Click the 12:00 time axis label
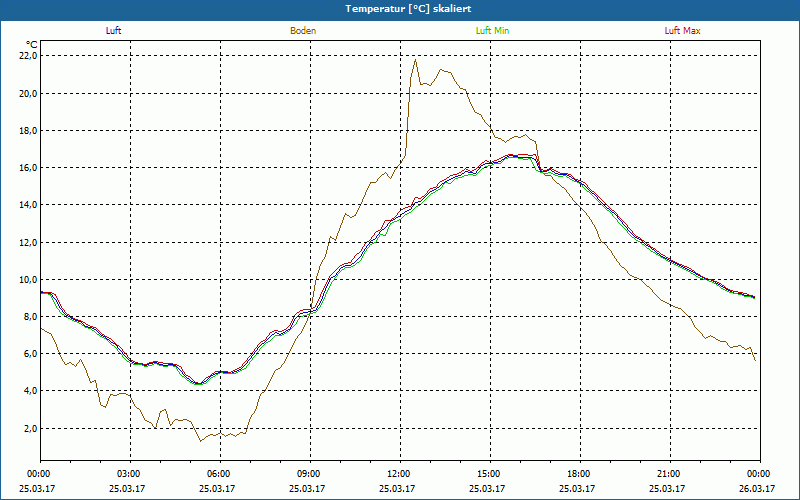 400,474
